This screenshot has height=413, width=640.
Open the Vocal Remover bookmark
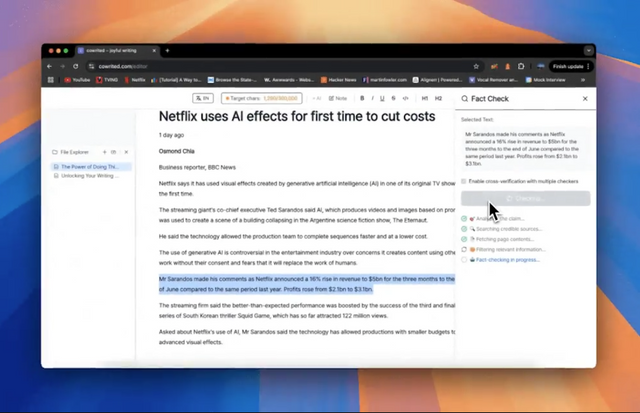[x=493, y=80]
